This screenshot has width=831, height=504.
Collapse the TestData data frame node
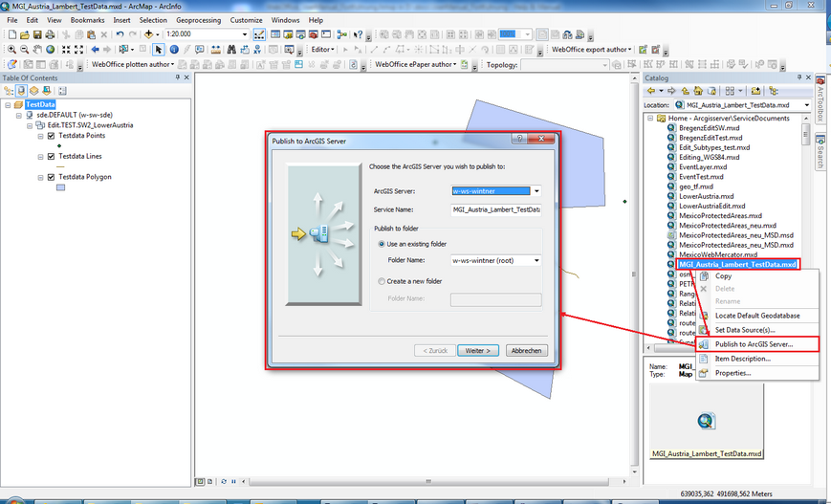coord(8,105)
